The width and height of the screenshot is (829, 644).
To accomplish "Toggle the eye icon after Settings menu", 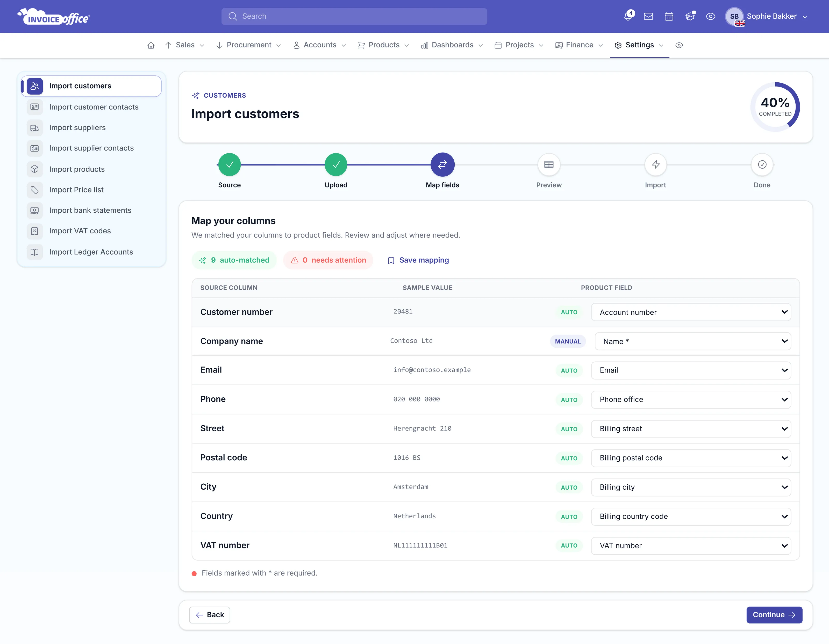I will coord(679,45).
